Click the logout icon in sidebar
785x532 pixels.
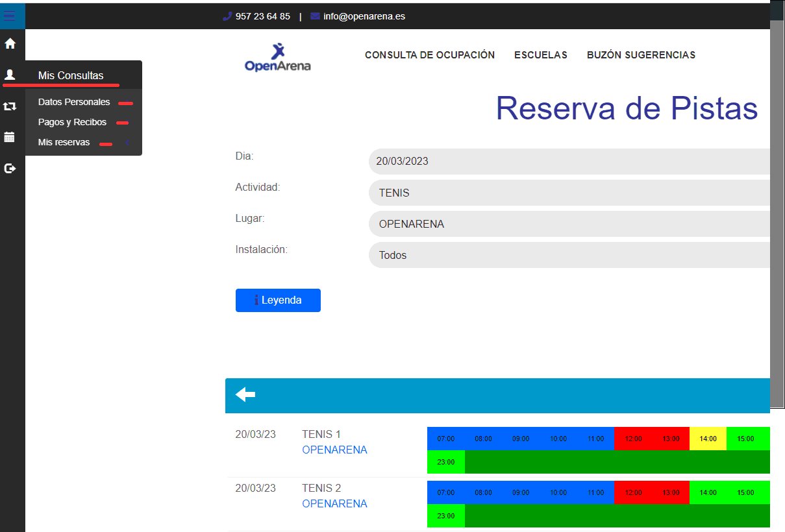coord(10,168)
